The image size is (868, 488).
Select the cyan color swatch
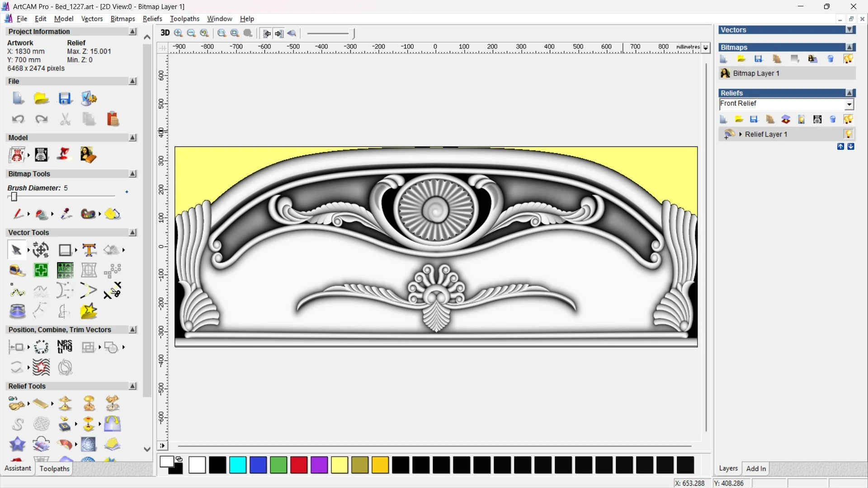point(237,465)
